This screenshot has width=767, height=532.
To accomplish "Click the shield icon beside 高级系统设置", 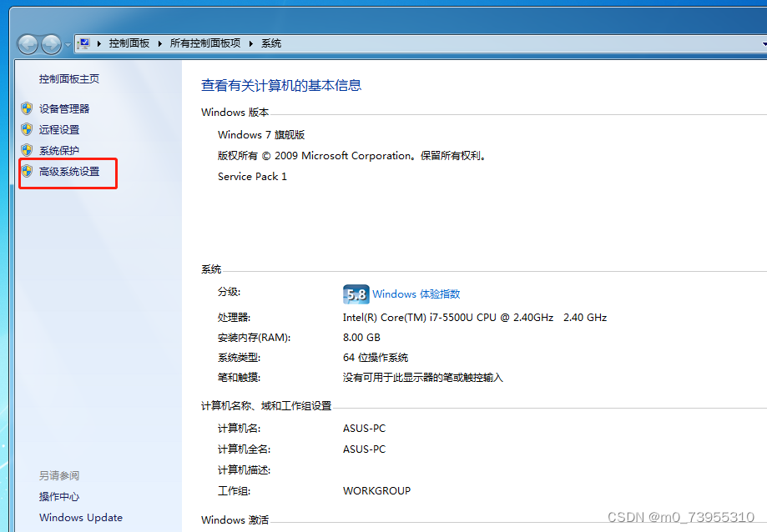I will point(27,172).
